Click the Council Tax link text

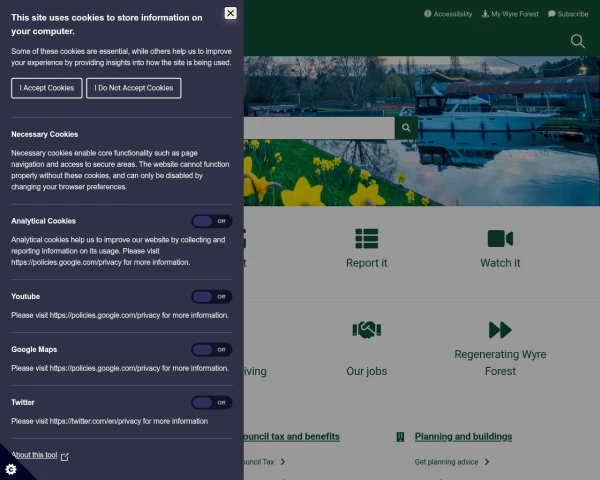click(259, 462)
